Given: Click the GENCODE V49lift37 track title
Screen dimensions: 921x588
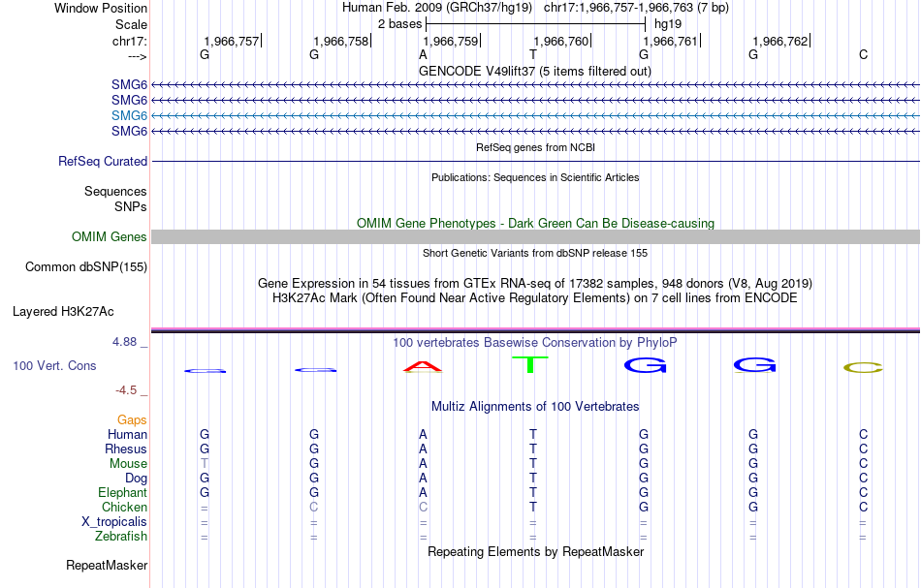Looking at the screenshot, I should tap(535, 71).
